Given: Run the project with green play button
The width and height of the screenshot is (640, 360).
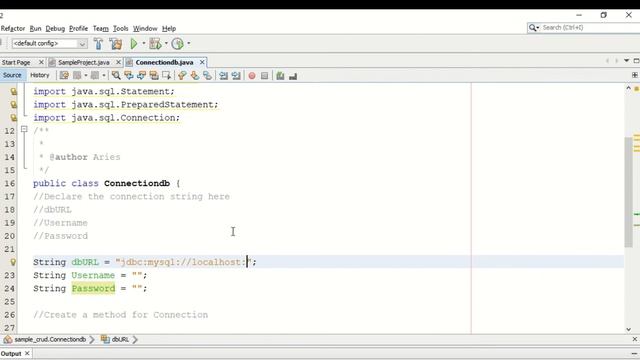Looking at the screenshot, I should (133, 43).
